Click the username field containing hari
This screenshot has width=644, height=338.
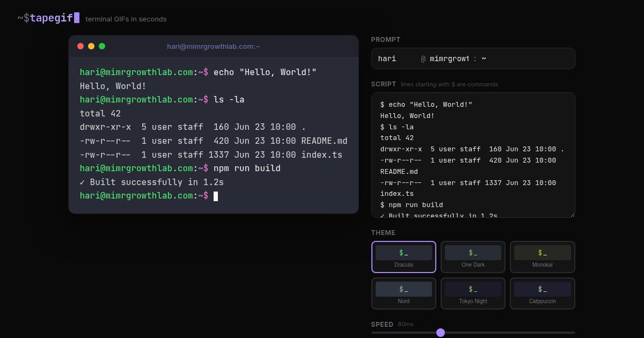click(397, 58)
